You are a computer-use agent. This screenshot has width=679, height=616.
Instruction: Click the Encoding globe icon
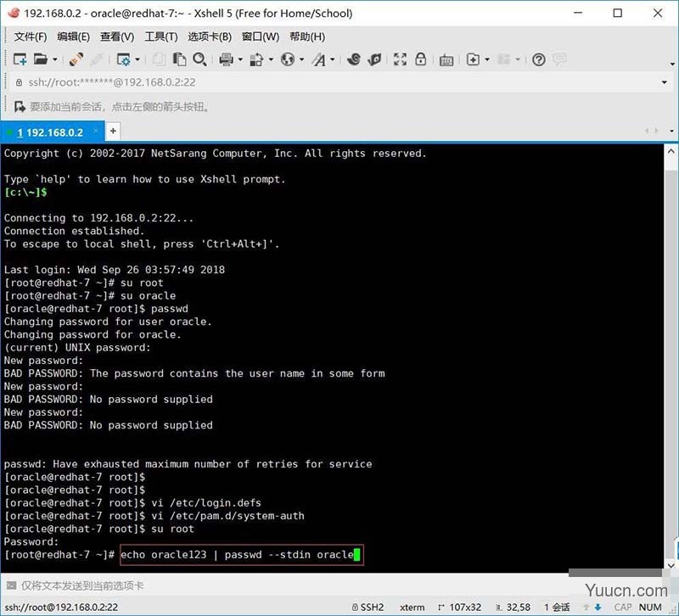[288, 59]
